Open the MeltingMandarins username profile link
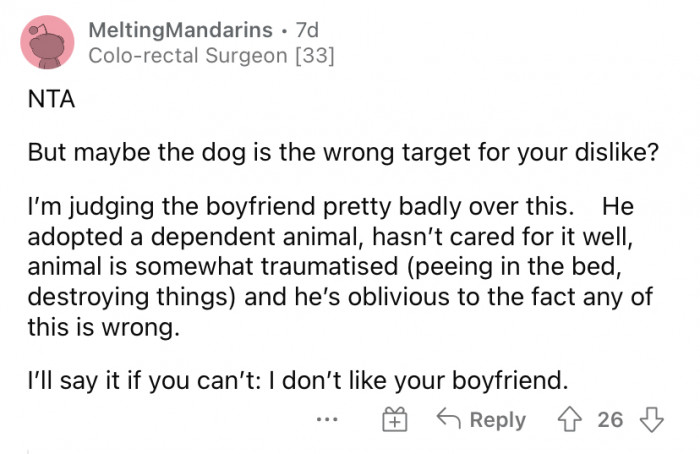Viewport: 700px width, 454px height. [x=174, y=31]
